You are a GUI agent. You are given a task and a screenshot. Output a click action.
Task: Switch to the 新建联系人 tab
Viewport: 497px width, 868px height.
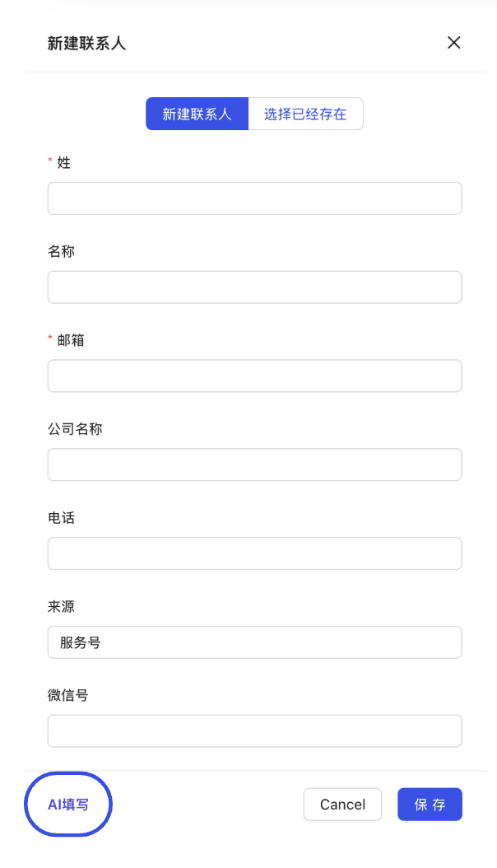click(x=197, y=114)
